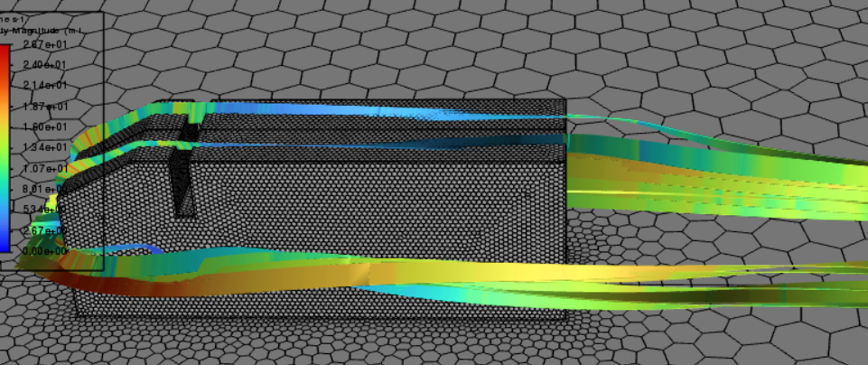Select the 2.40e+01 legend label
The height and width of the screenshot is (365, 868).
(x=45, y=65)
